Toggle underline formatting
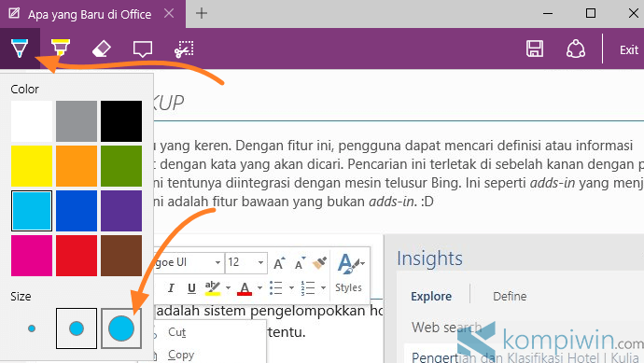Screen dimensions: 644x363 click(191, 288)
